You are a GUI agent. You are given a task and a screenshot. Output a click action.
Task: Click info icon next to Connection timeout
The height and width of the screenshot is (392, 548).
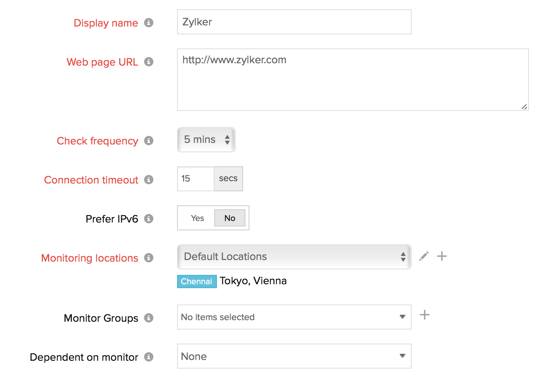[x=149, y=180]
